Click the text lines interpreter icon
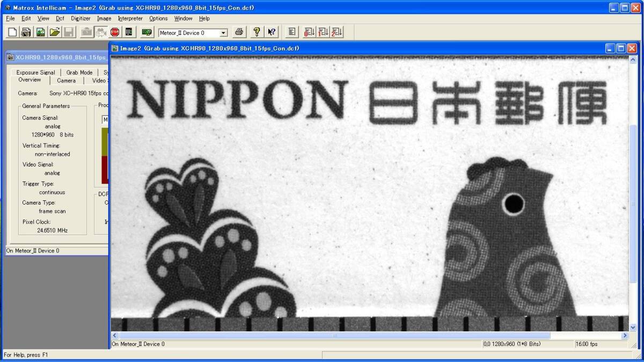644x362 pixels. pyautogui.click(x=291, y=32)
